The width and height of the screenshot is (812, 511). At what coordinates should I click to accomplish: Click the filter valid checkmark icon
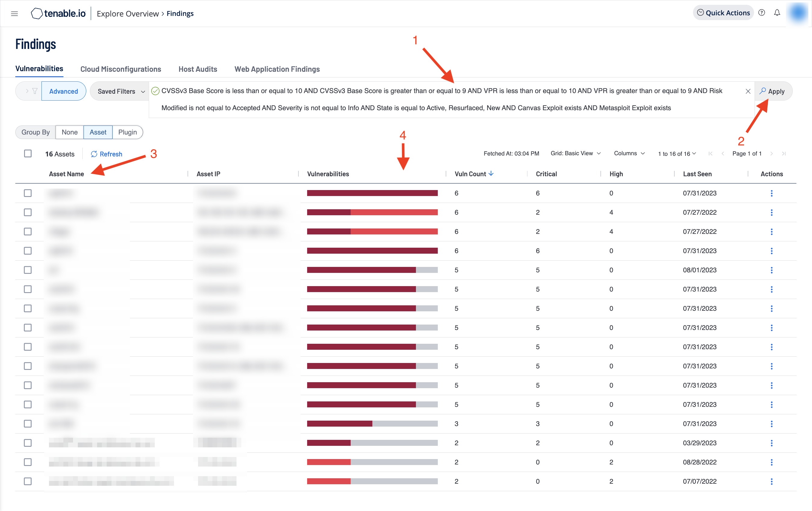point(155,91)
